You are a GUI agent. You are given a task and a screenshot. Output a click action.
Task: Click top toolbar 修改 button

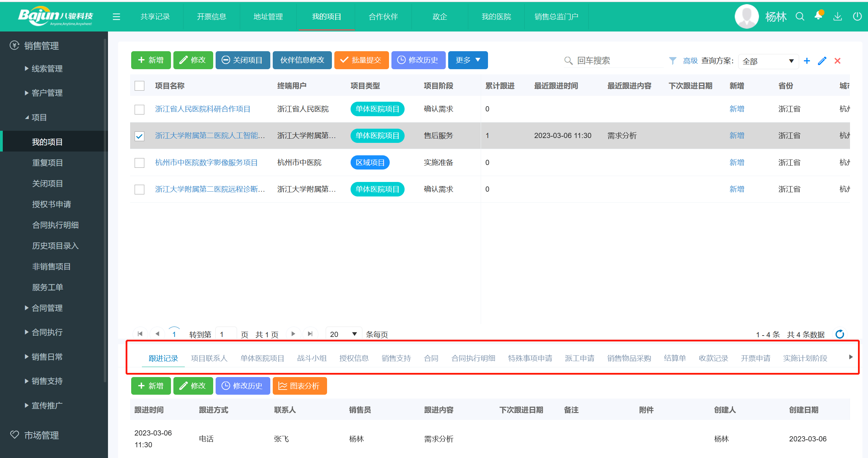pos(193,60)
